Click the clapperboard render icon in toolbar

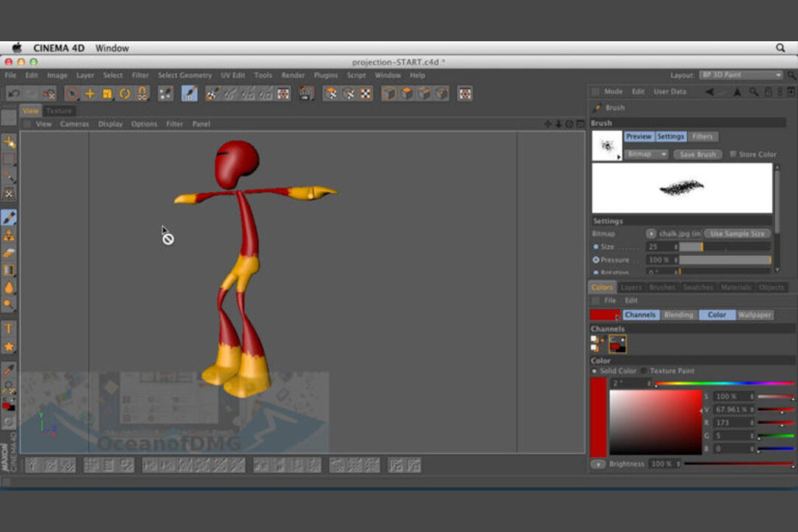coord(307,94)
